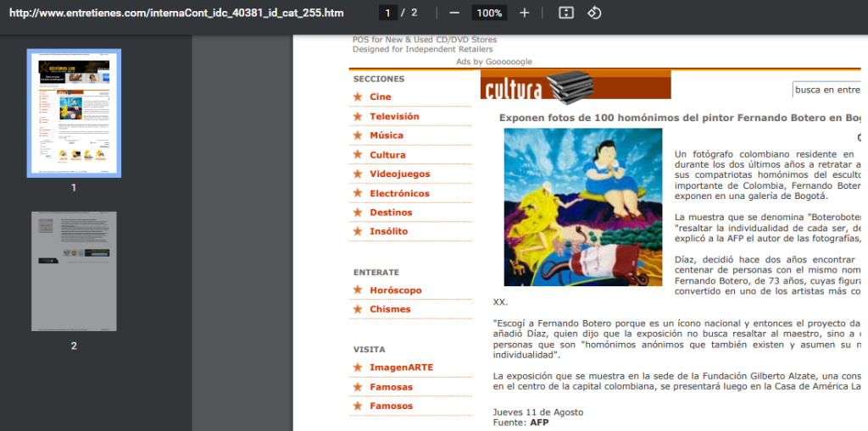Click the zoom in plus button
This screenshot has width=868, height=431.
point(524,13)
